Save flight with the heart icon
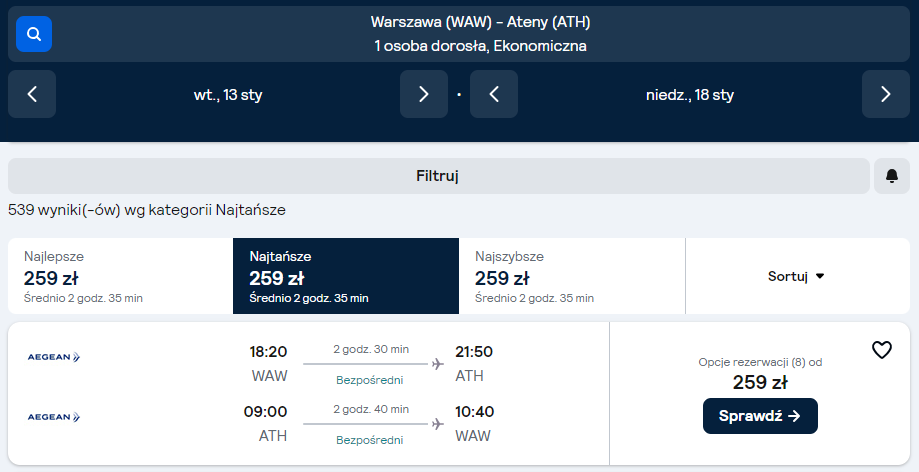 tap(881, 350)
